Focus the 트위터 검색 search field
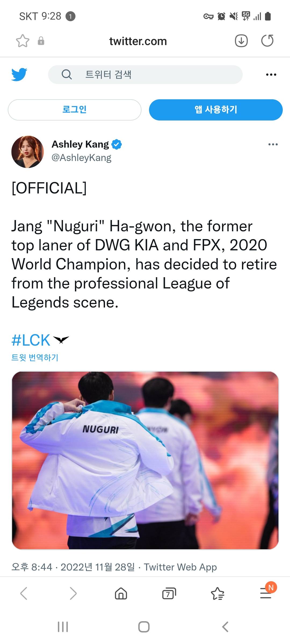This screenshot has width=290, height=644. pyautogui.click(x=145, y=74)
